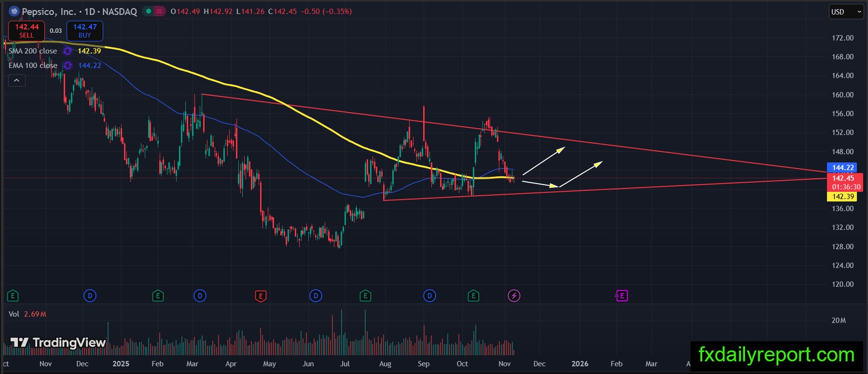Click the 2026 label on the time axis
868x374 pixels.
tap(580, 364)
